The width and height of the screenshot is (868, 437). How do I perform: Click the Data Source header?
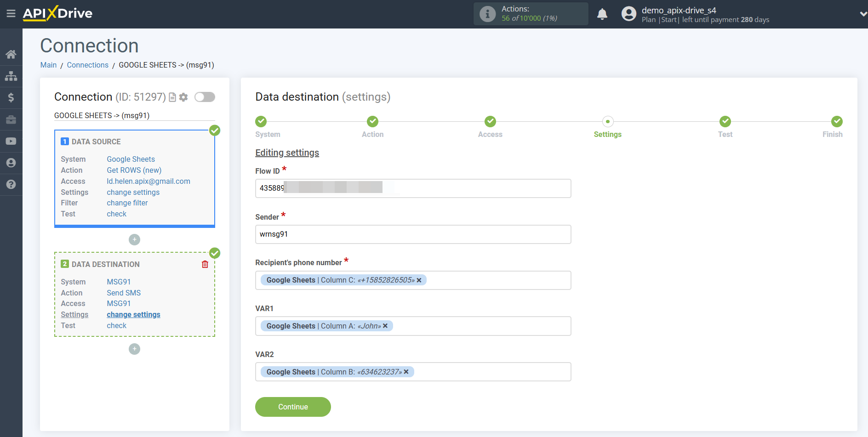[96, 142]
